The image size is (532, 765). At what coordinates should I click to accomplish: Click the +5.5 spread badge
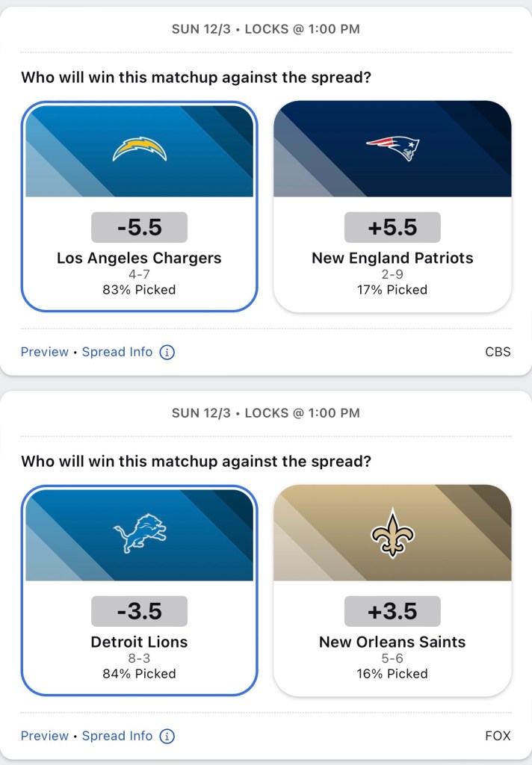tap(392, 227)
